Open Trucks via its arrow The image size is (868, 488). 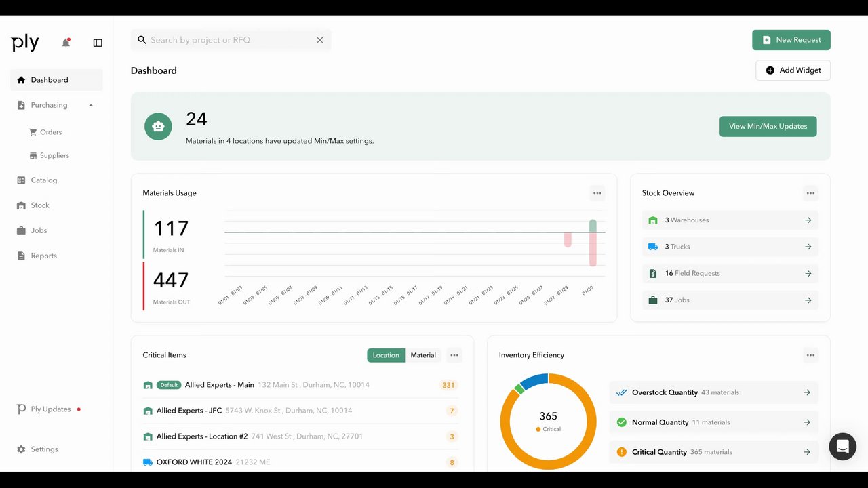(808, 247)
